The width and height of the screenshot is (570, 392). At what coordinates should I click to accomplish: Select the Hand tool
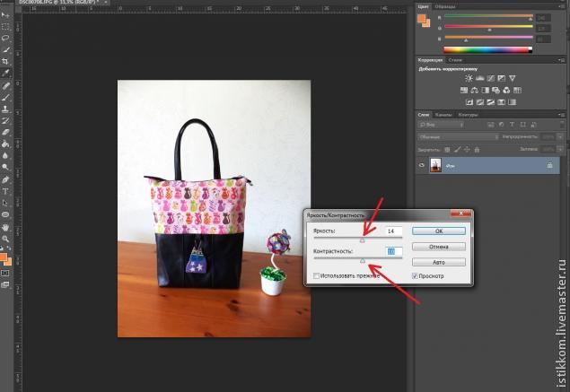click(6, 228)
